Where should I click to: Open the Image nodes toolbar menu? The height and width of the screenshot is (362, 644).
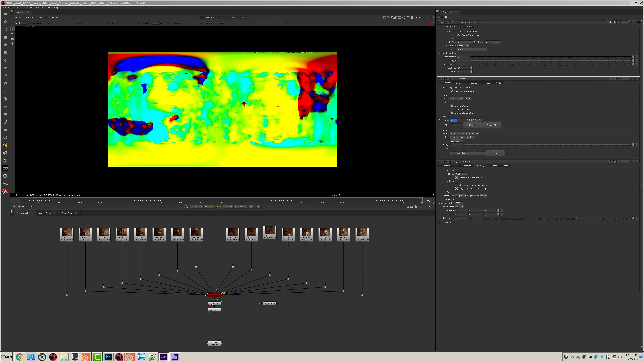5,14
